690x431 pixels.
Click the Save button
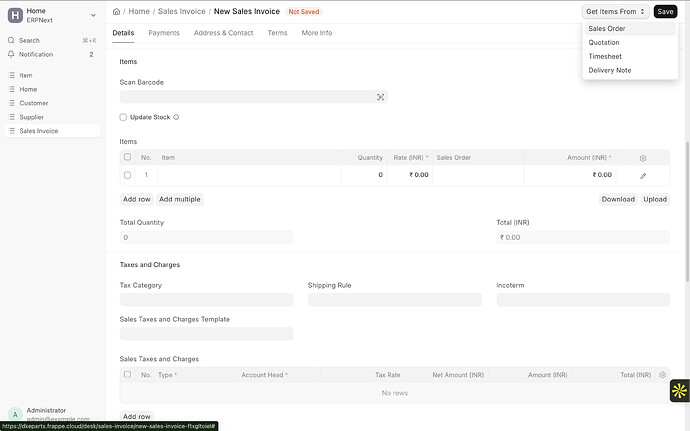click(665, 11)
